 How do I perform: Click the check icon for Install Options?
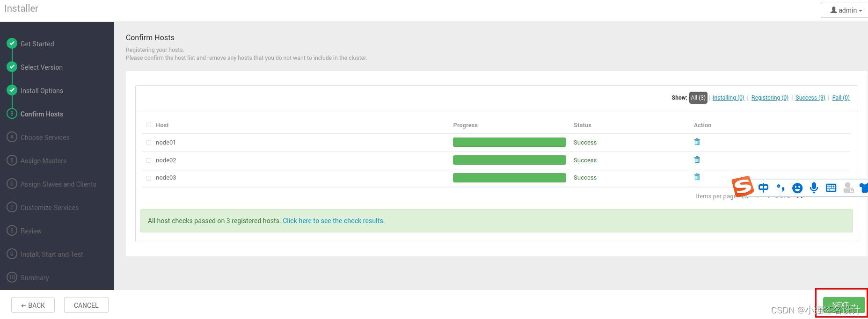tap(12, 90)
